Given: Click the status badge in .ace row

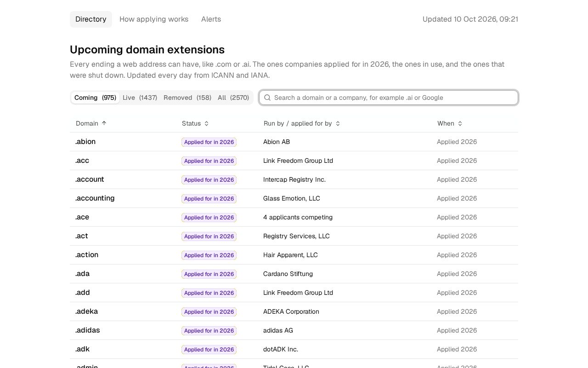Looking at the screenshot, I should pyautogui.click(x=209, y=218).
